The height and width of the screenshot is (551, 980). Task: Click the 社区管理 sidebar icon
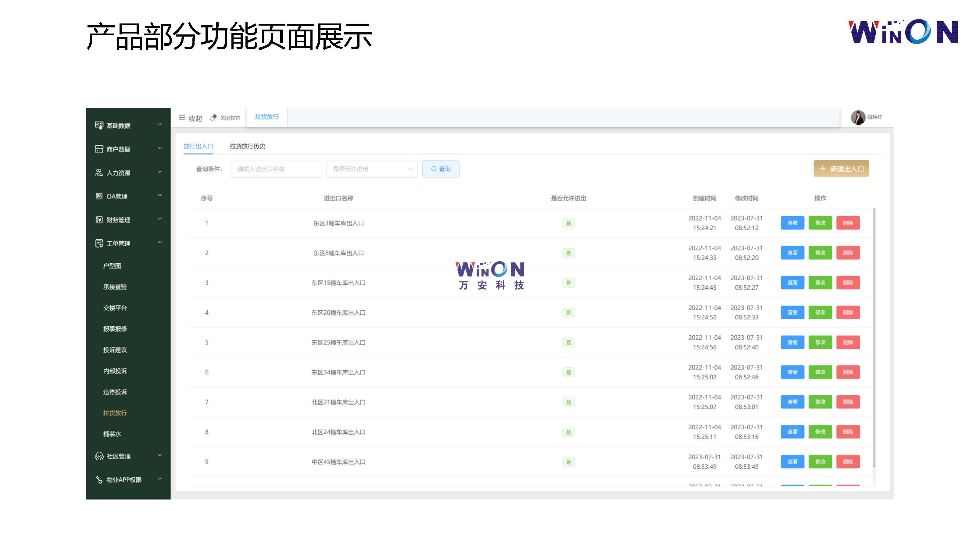point(99,456)
